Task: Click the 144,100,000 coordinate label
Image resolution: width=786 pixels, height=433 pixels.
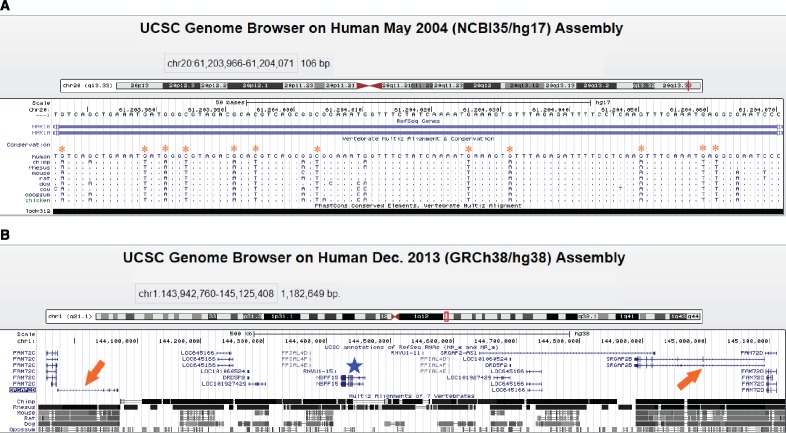Action: (116, 340)
